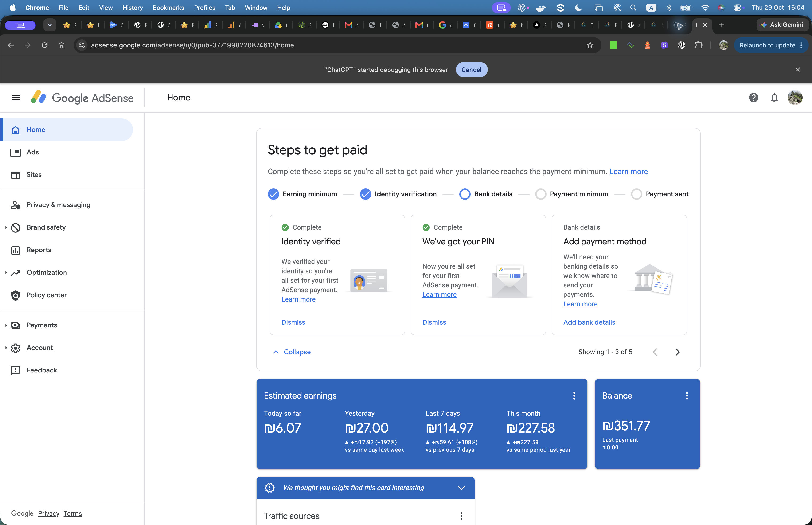Open Chrome extensions puzzle icon

pyautogui.click(x=698, y=45)
